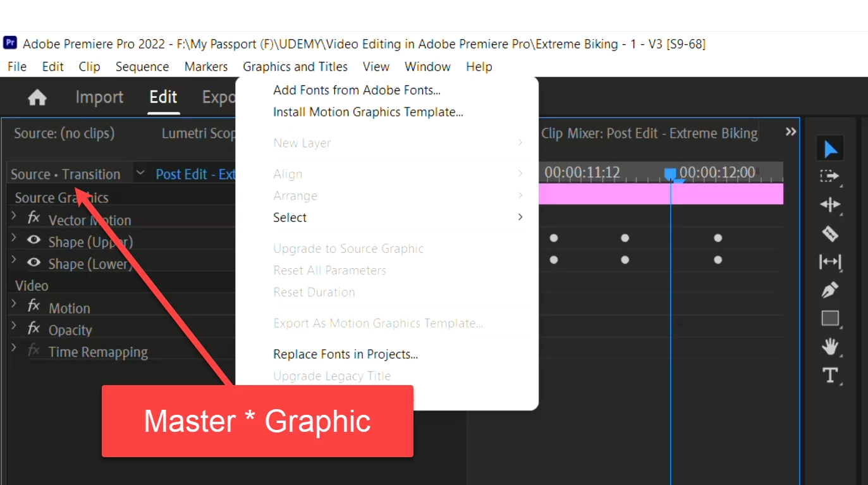Click the Premiere Pro app icon
This screenshot has width=868, height=485.
pyautogui.click(x=10, y=43)
